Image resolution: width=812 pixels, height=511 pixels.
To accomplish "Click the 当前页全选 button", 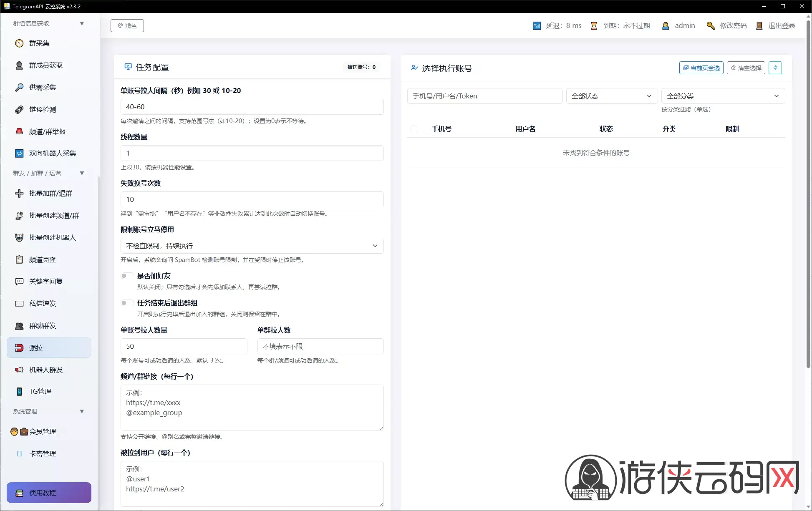I will tap(701, 68).
